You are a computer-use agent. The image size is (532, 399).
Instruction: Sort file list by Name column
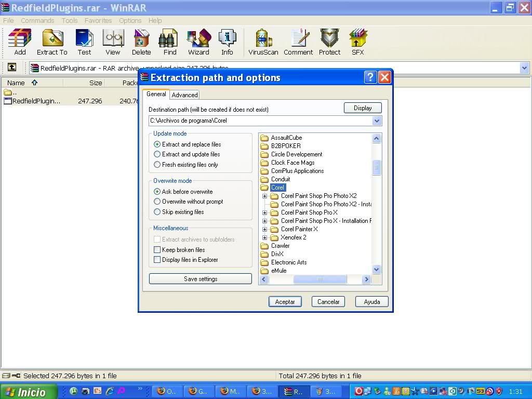(16, 83)
